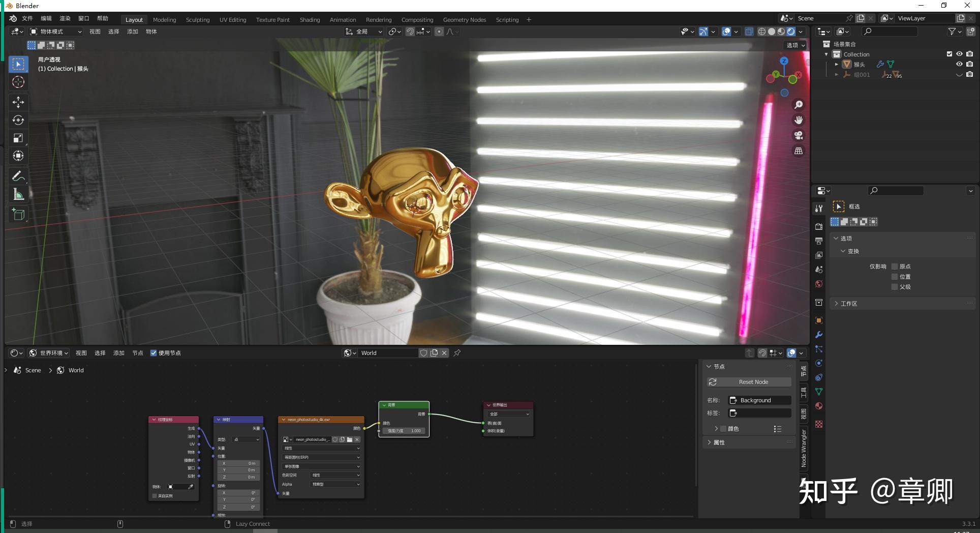
Task: Open the 世界环境 shader type dropdown
Action: point(49,353)
